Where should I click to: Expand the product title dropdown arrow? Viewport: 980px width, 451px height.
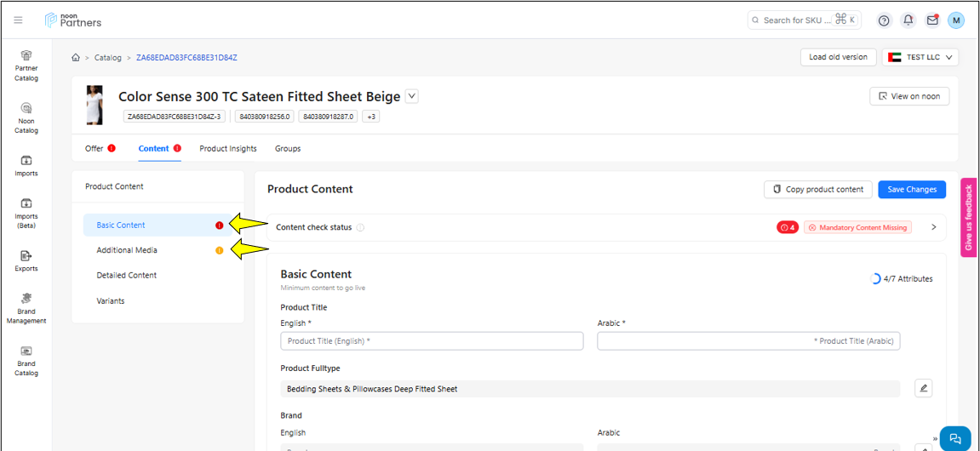pos(412,97)
